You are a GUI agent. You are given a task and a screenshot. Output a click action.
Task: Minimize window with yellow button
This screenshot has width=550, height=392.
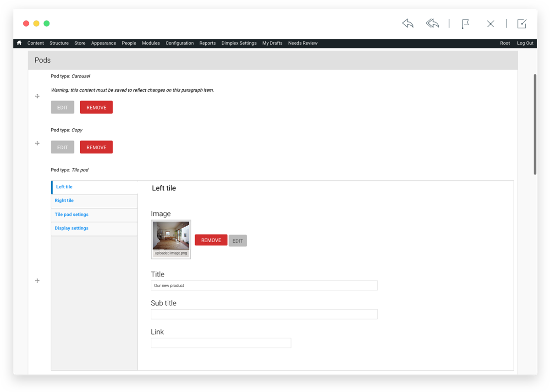[36, 23]
